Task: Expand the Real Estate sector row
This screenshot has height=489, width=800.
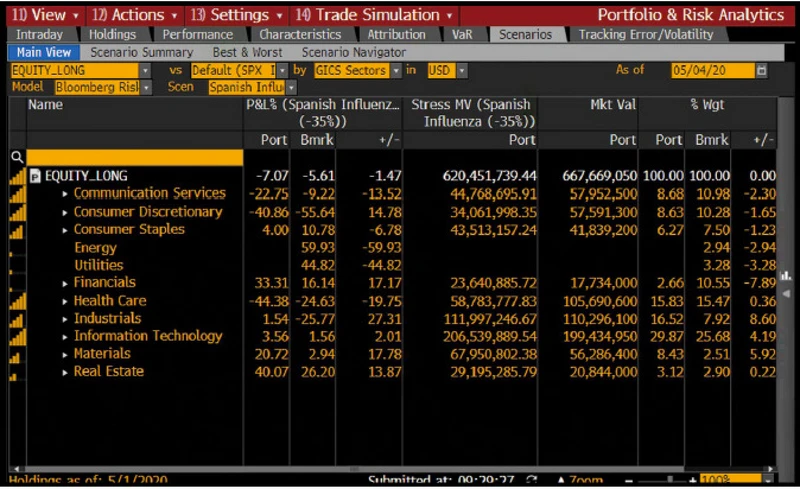Action: point(66,372)
